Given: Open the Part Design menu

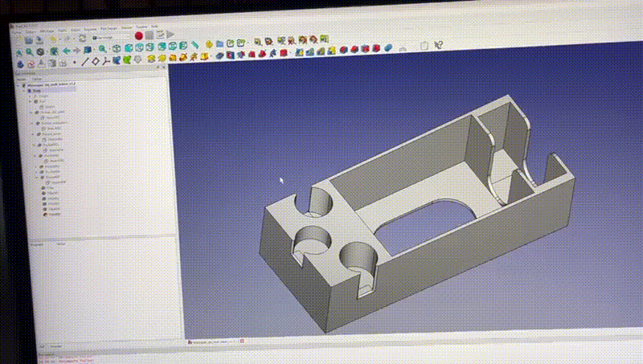Looking at the screenshot, I should [109, 28].
